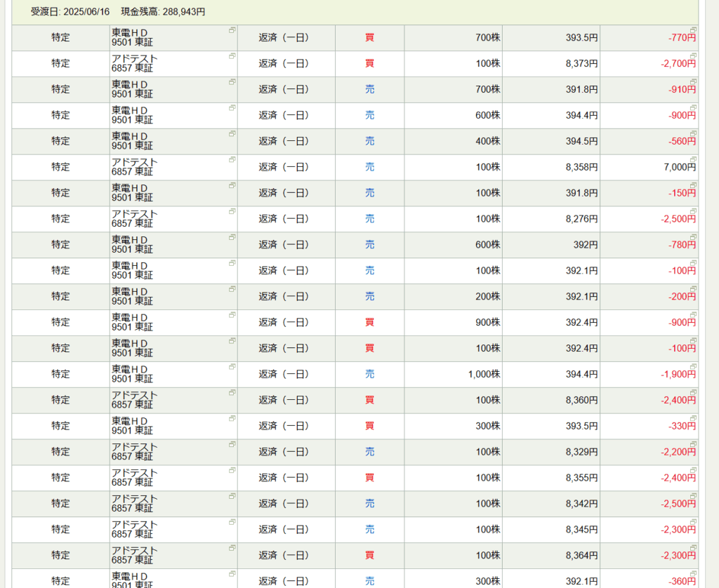719x588 pixels.
Task: Click popup icon beside 東電HD in 700株 391.8円 row
Action: pyautogui.click(x=232, y=82)
